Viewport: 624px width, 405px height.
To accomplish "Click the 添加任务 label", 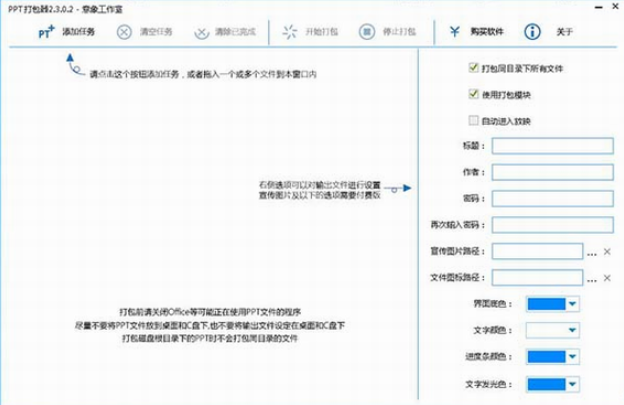I will 78,32.
